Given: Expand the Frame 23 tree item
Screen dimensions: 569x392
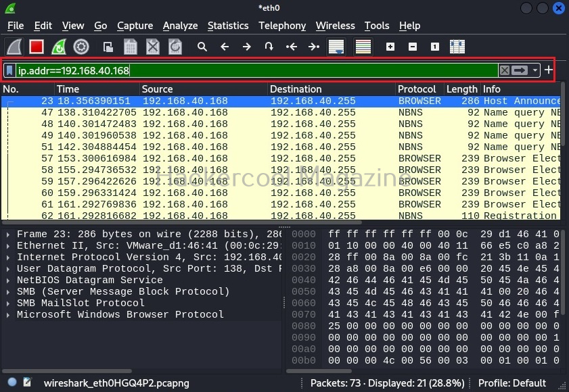Looking at the screenshot, I should click(8, 235).
